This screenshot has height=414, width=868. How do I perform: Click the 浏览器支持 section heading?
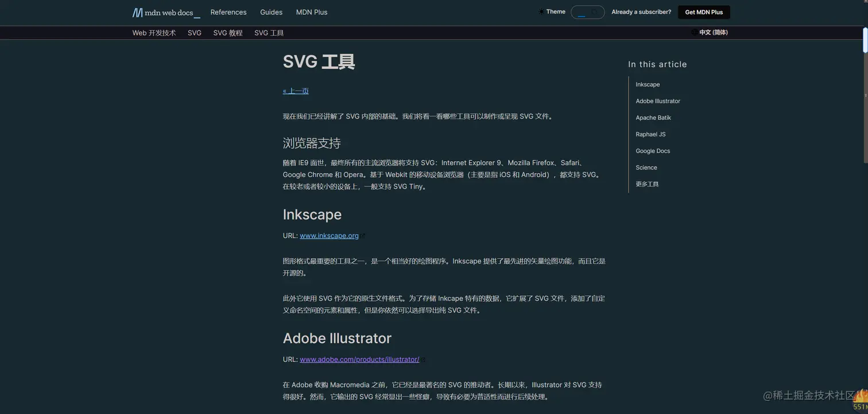pyautogui.click(x=312, y=143)
